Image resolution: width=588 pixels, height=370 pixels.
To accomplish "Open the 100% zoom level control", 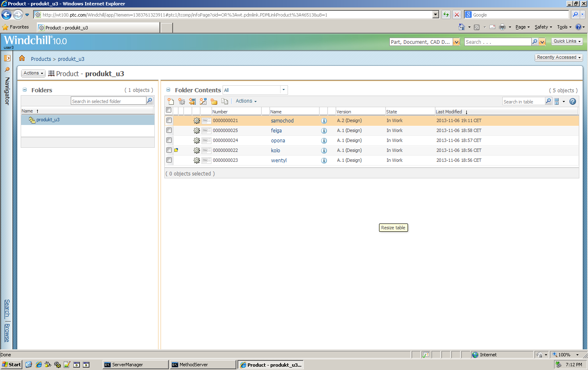I will pos(566,355).
